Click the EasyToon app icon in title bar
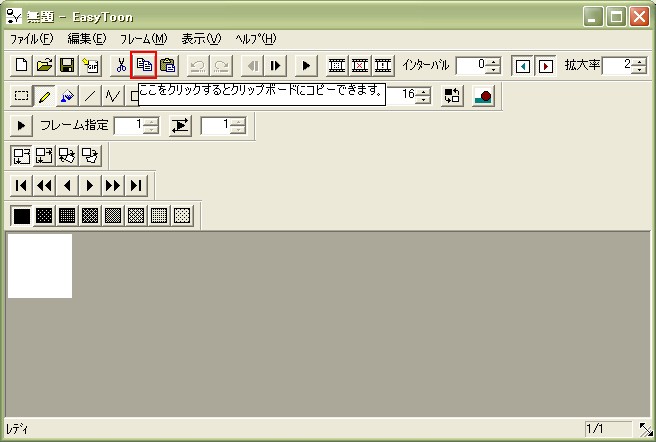The image size is (656, 442). [x=14, y=15]
